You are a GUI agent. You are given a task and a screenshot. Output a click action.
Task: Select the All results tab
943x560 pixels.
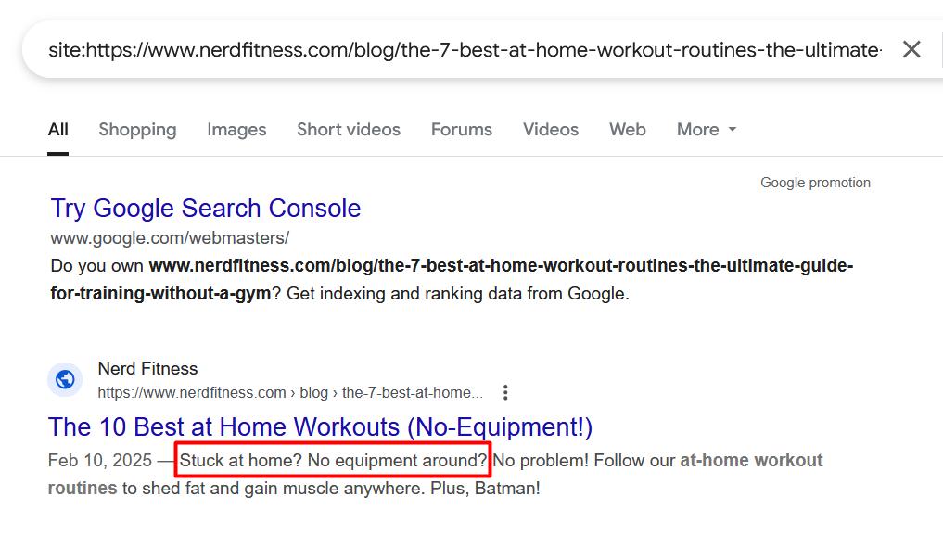57,130
